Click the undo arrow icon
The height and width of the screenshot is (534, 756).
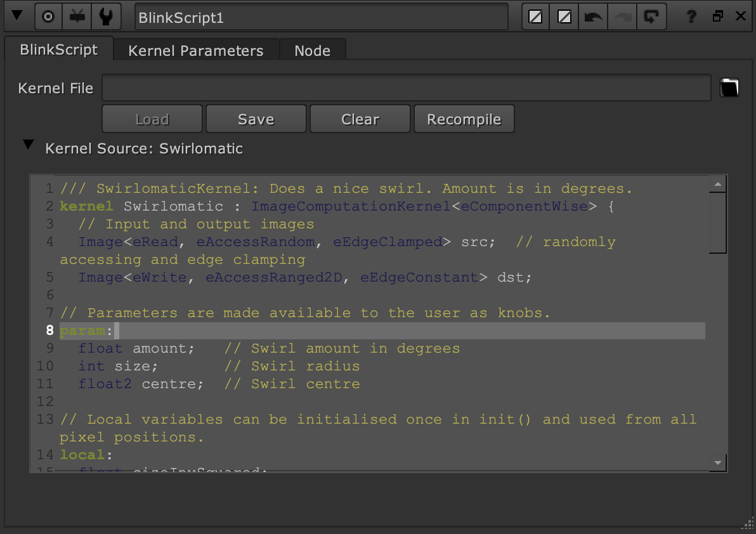(x=593, y=17)
